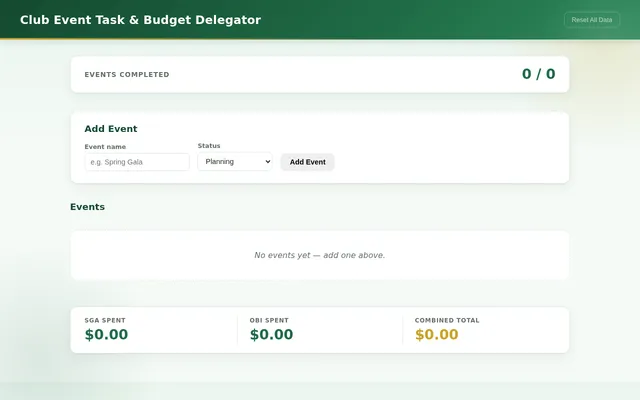Screen dimensions: 640x400
Task: Click the 'EVENTS COMPLETED' label
Action: point(127,75)
